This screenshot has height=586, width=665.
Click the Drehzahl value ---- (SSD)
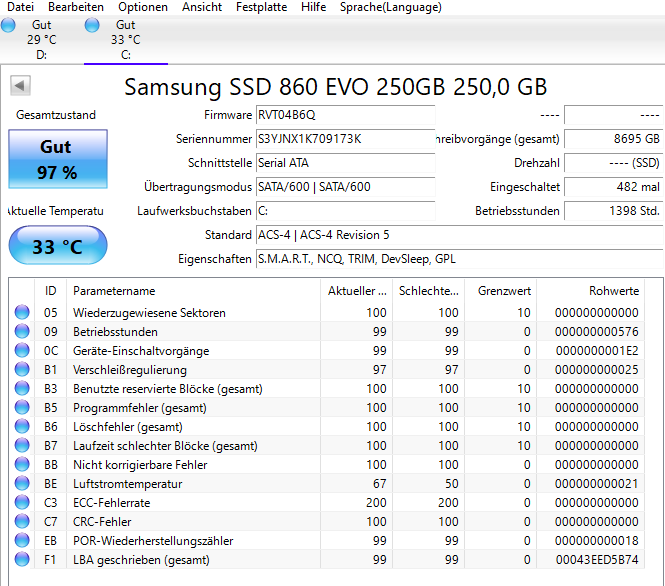point(614,163)
